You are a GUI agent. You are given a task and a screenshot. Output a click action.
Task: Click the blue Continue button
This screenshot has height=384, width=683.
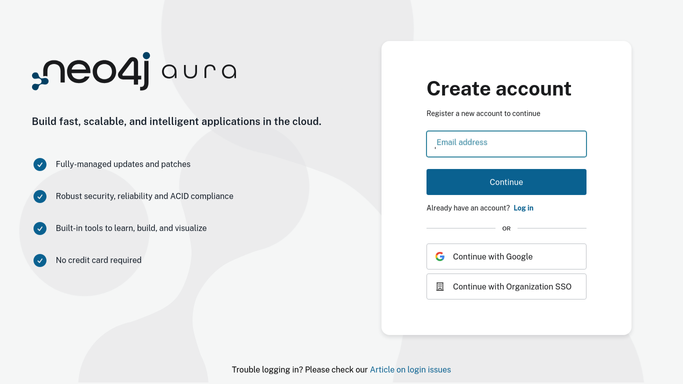click(x=506, y=182)
